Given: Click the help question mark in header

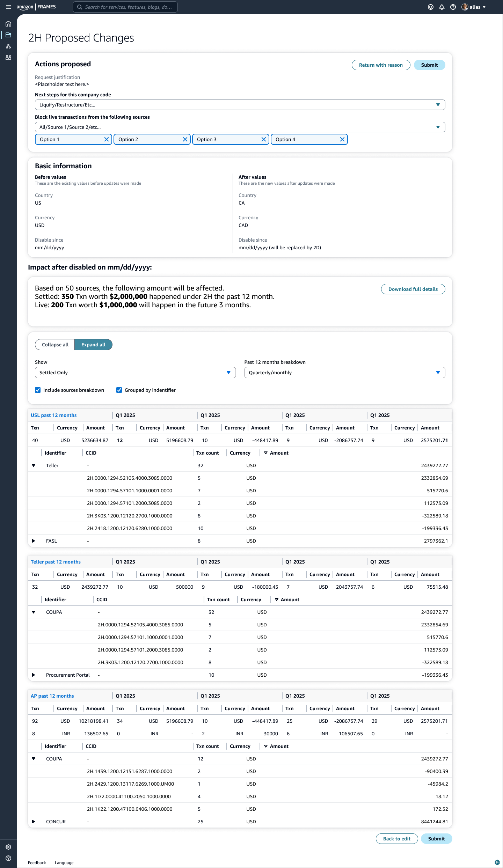Looking at the screenshot, I should (x=453, y=7).
